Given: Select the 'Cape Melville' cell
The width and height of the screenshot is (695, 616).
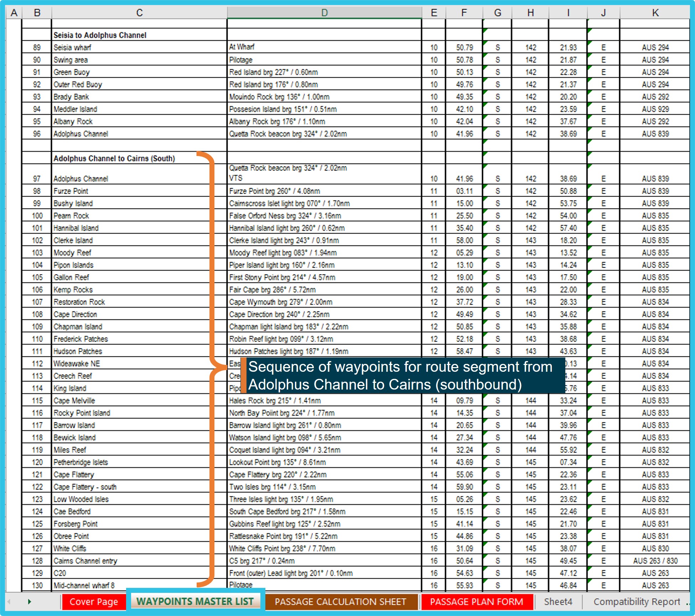Looking at the screenshot, I should (139, 401).
